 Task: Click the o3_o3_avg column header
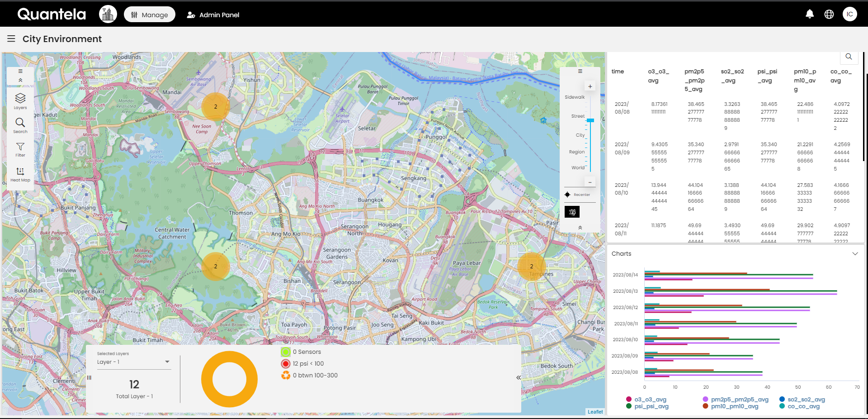[x=658, y=76]
